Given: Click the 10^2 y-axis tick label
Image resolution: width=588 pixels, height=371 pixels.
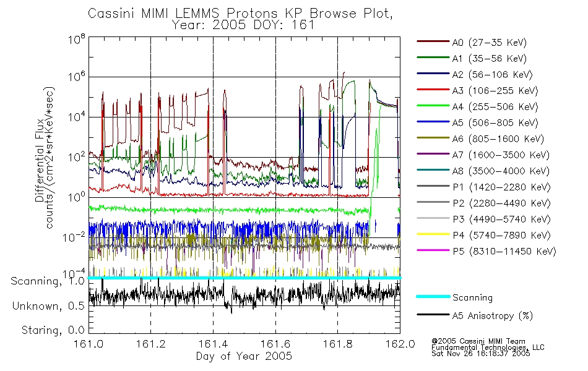Looking at the screenshot, I should (x=77, y=156).
